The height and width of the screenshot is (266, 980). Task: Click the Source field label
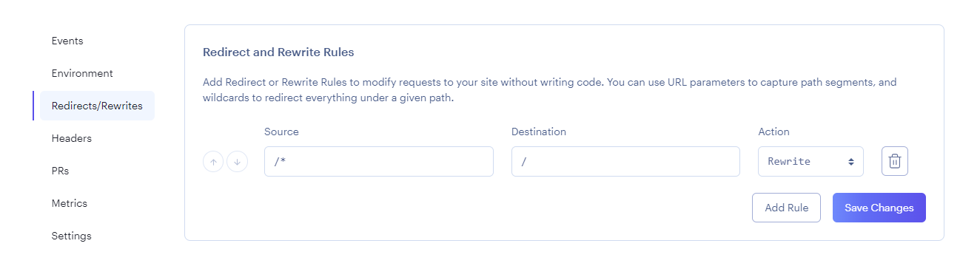point(281,132)
